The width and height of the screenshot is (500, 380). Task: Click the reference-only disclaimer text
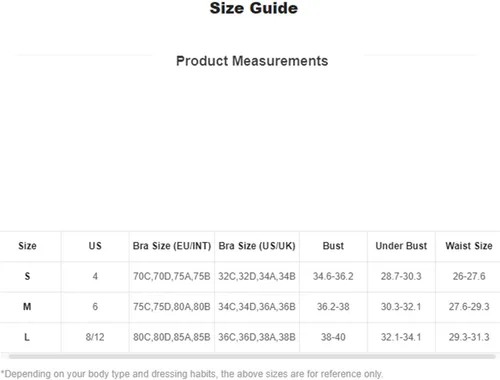click(x=192, y=374)
